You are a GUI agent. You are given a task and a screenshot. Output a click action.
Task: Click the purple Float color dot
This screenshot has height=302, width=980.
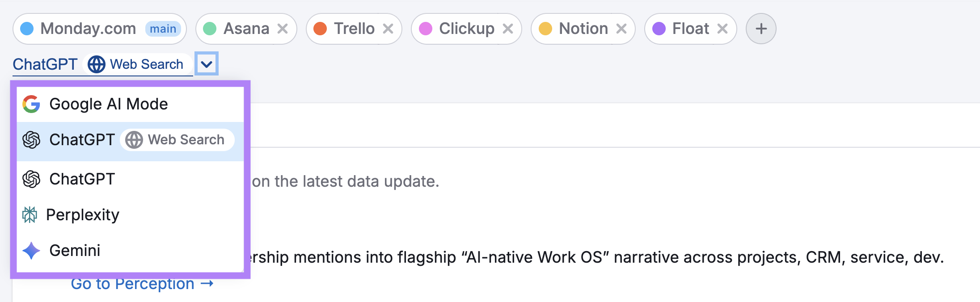(659, 29)
